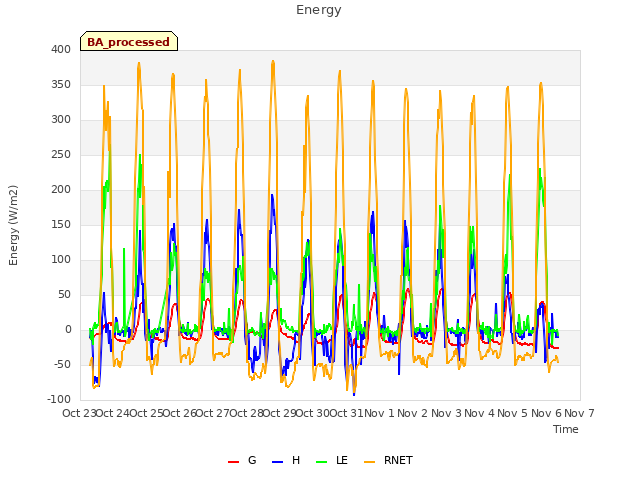Click the 400 y-axis tick label
The image size is (640, 480).
tap(61, 49)
